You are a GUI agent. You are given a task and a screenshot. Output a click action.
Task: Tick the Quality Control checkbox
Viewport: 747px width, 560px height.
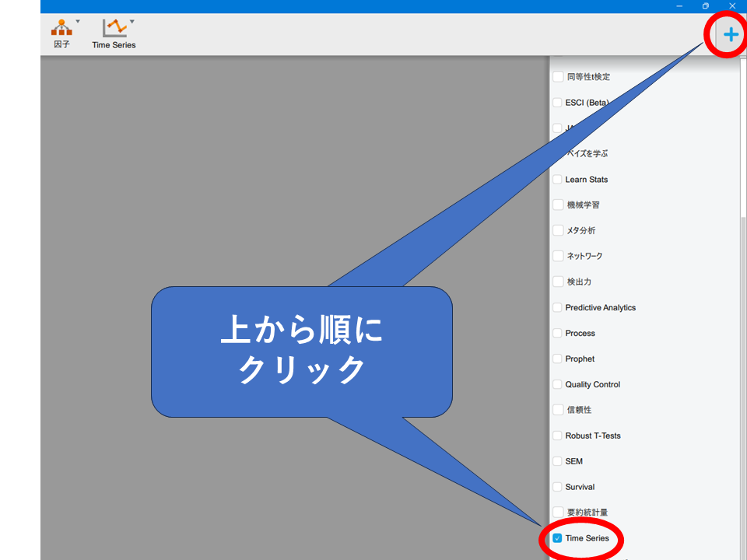click(x=557, y=385)
